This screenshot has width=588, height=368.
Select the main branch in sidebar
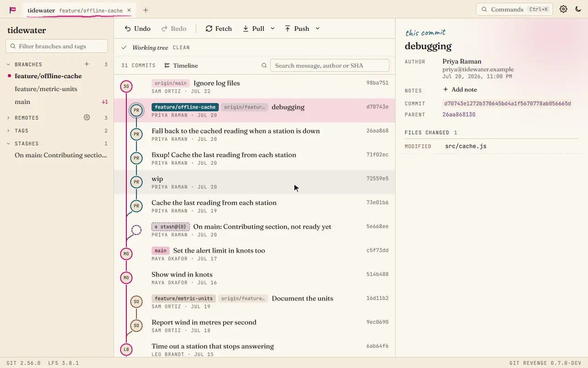click(x=57, y=102)
